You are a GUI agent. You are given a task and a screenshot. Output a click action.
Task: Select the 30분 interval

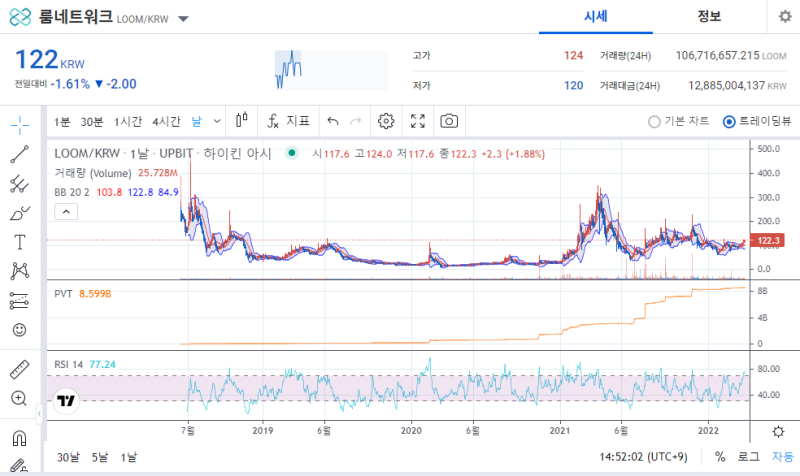pos(92,121)
